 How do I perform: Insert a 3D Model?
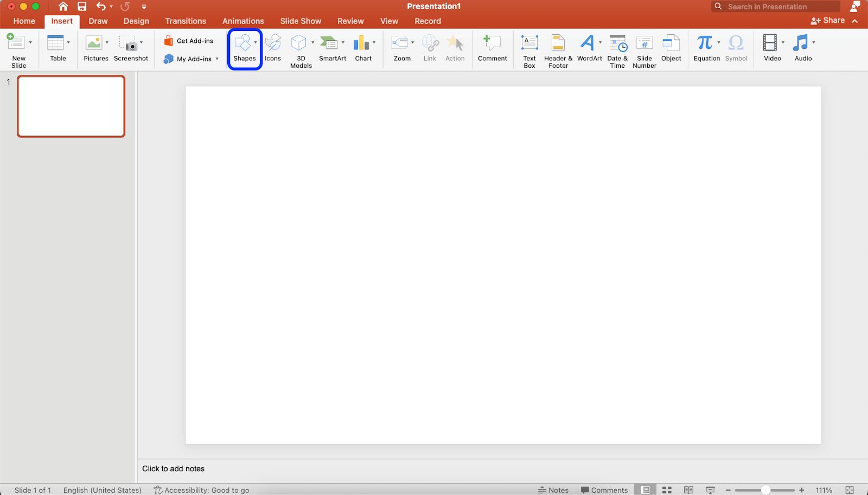[299, 49]
